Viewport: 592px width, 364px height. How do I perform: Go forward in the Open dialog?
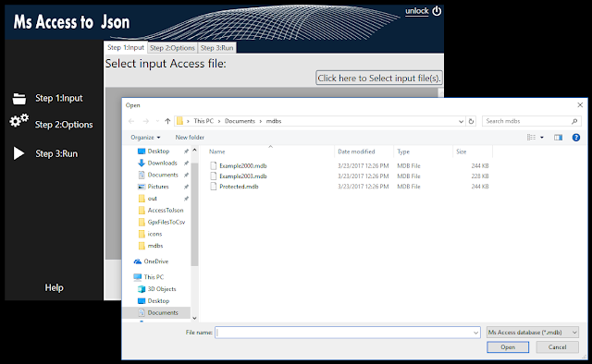pos(146,121)
